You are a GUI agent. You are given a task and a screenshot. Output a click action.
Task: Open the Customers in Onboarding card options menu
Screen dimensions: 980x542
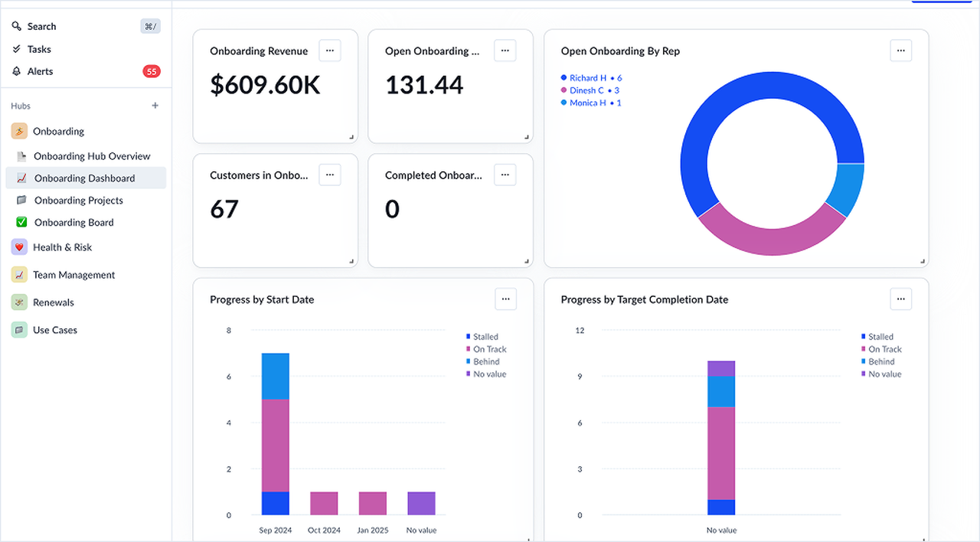point(330,175)
